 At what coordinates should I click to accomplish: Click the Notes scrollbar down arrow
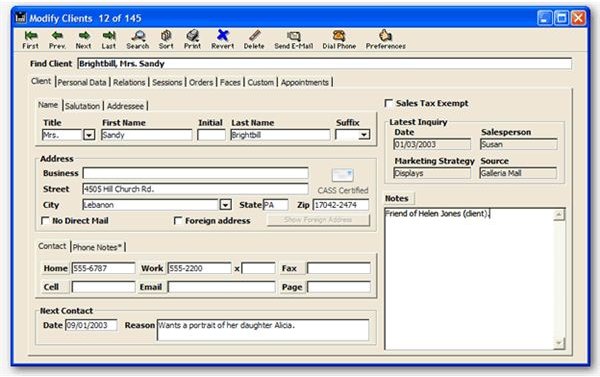click(x=559, y=343)
